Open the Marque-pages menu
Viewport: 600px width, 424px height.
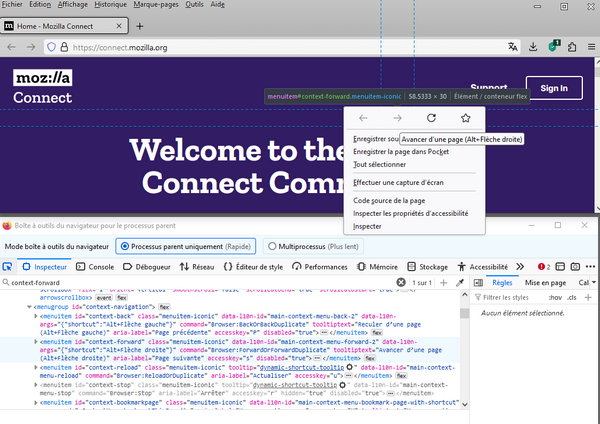[156, 5]
